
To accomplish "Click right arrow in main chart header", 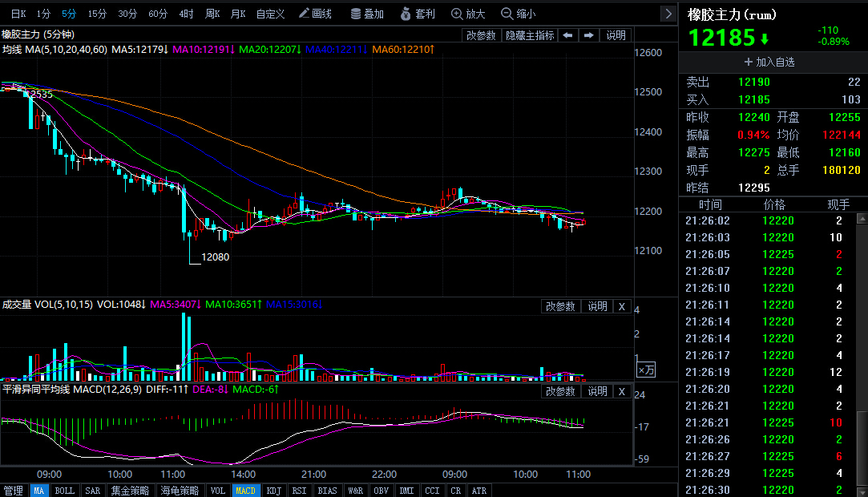I will [589, 35].
